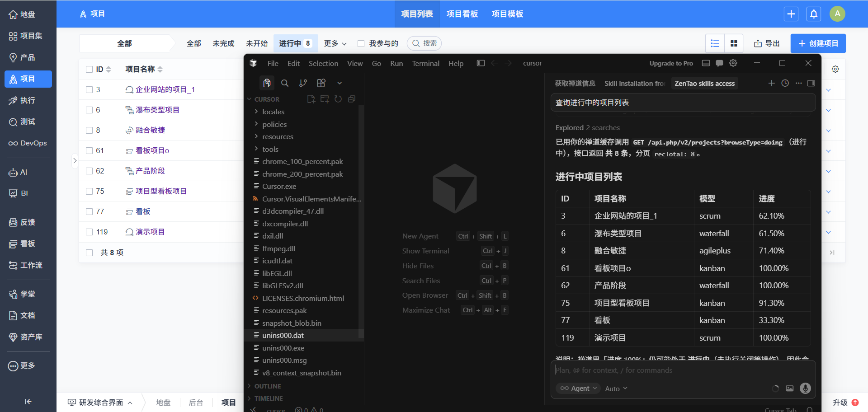The width and height of the screenshot is (868, 412).
Task: Click the microphone voice input icon
Action: [x=805, y=389]
